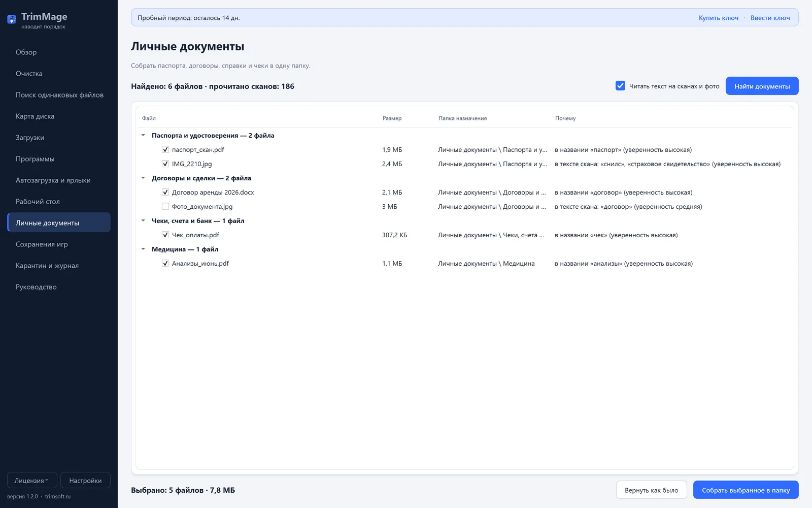Open Поиск одинаковых файлов
812x508 pixels.
click(59, 94)
